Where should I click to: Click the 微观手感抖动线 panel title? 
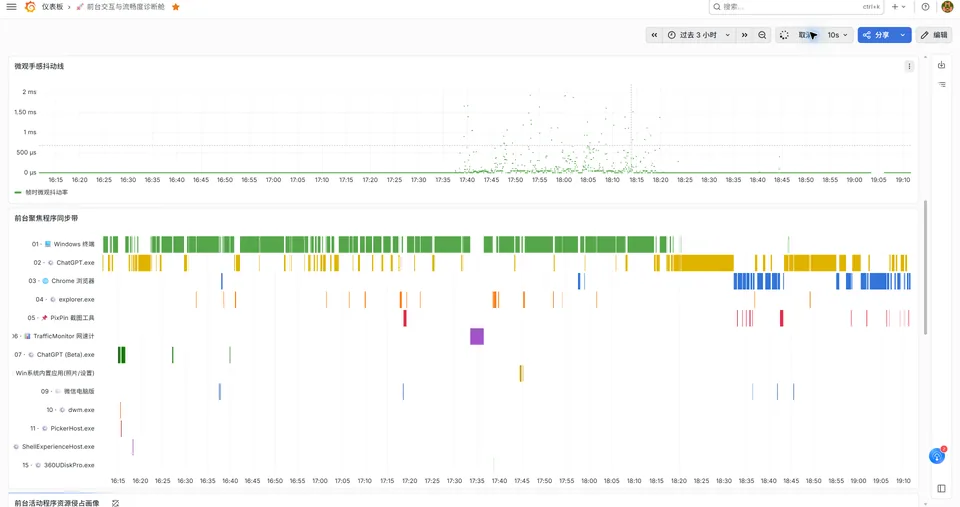[39, 66]
